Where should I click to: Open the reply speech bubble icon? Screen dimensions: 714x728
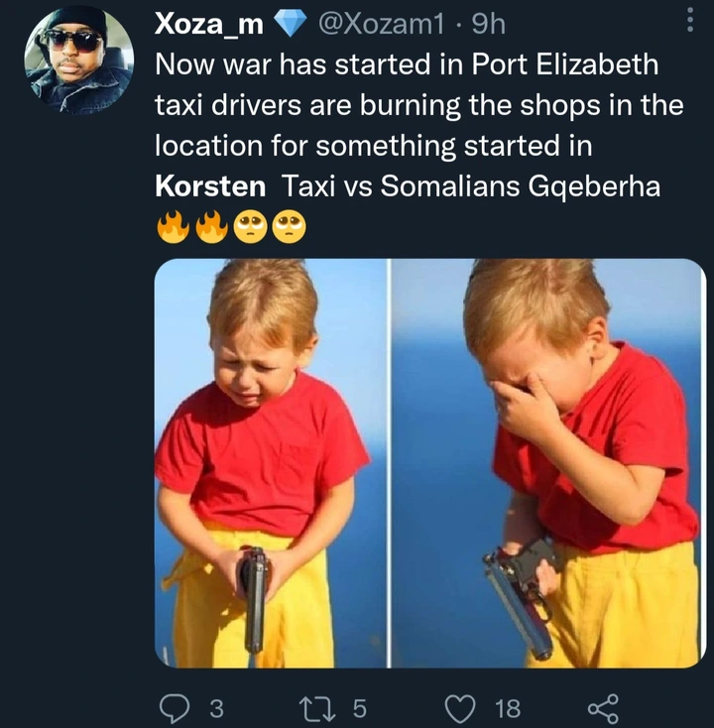(x=175, y=708)
